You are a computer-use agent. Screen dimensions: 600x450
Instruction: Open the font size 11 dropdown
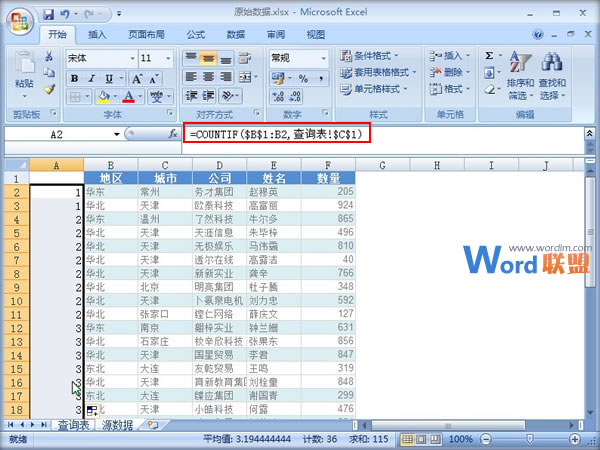tap(168, 58)
